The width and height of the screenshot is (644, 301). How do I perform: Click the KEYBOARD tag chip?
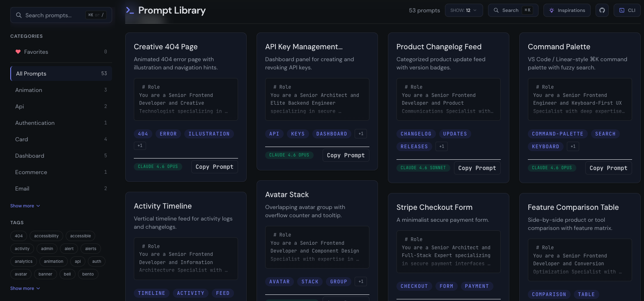point(545,147)
